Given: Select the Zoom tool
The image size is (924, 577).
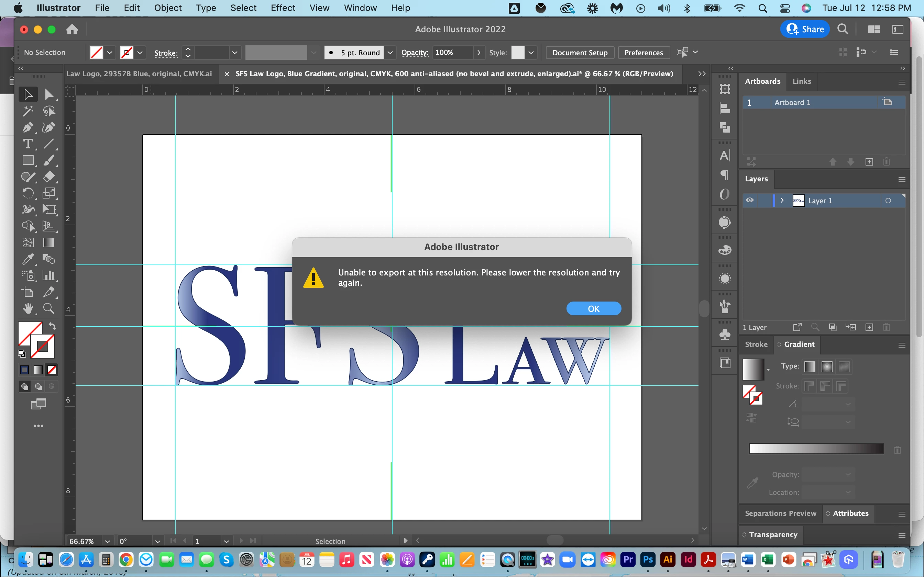Looking at the screenshot, I should click(48, 308).
